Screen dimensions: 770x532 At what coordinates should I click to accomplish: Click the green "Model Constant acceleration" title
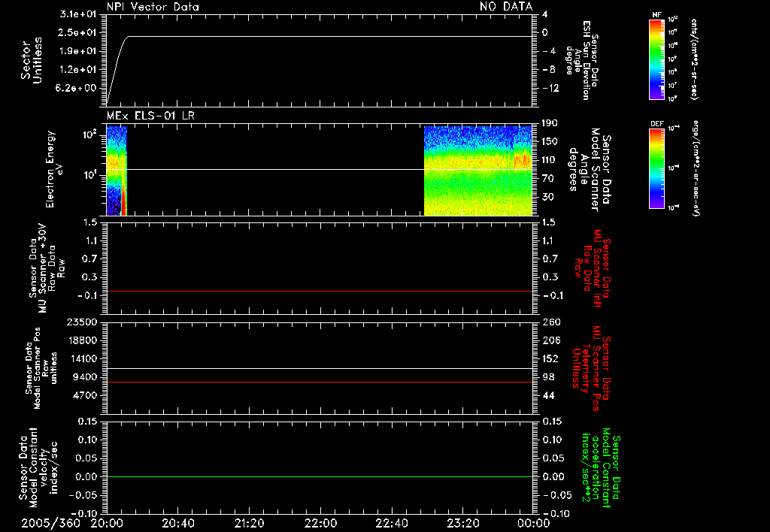click(x=600, y=467)
